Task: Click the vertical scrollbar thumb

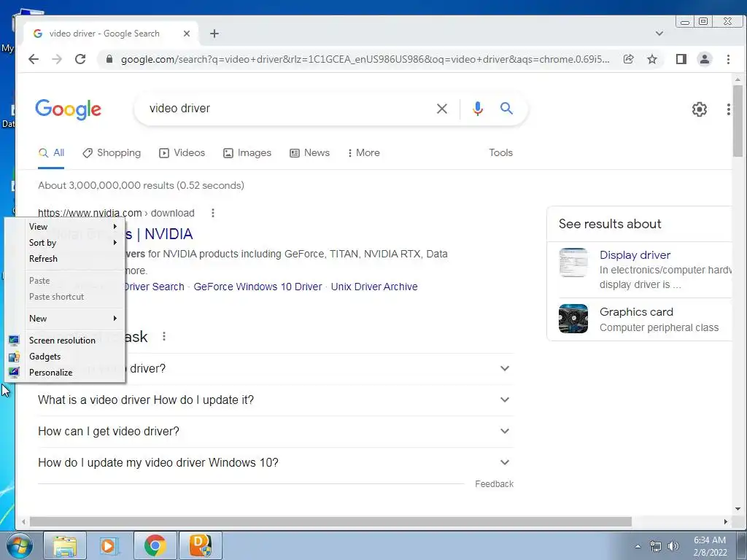Action: coord(738,121)
